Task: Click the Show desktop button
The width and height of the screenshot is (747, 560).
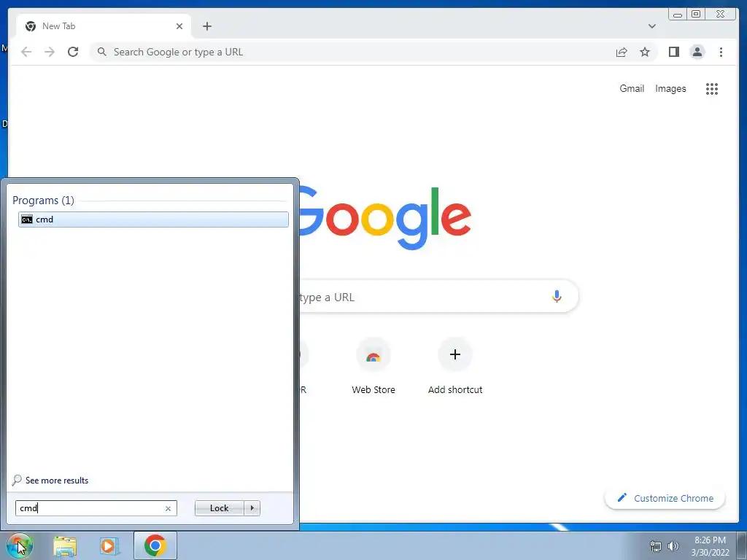Action: [x=742, y=545]
